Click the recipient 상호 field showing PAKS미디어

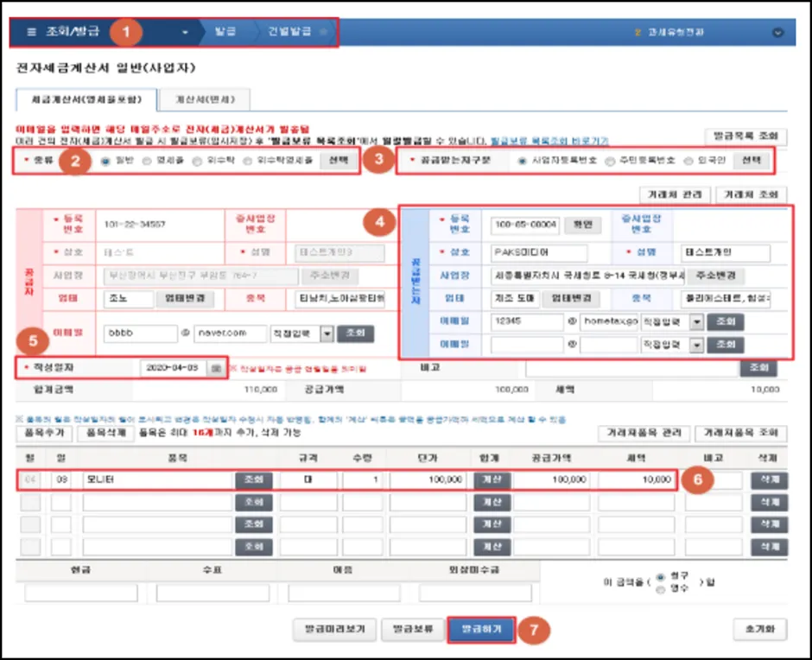538,253
